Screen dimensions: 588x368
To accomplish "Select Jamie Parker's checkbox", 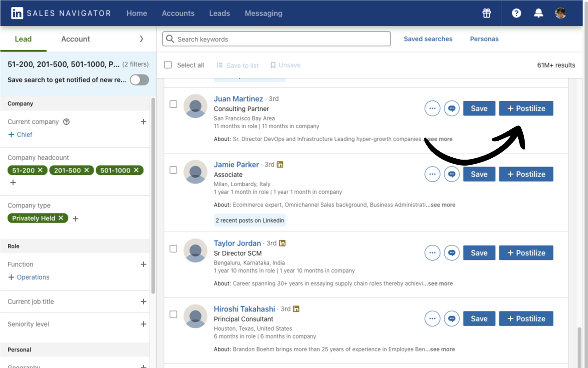I will tap(173, 170).
